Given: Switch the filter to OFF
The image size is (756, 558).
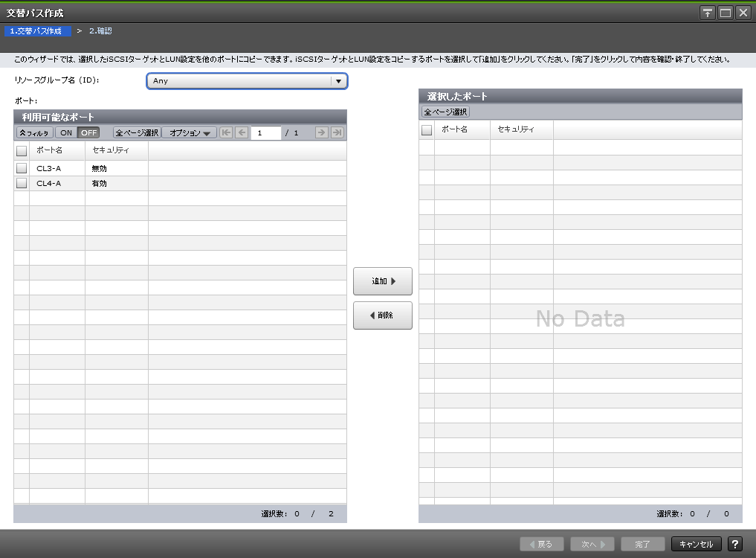Looking at the screenshot, I should tap(88, 132).
